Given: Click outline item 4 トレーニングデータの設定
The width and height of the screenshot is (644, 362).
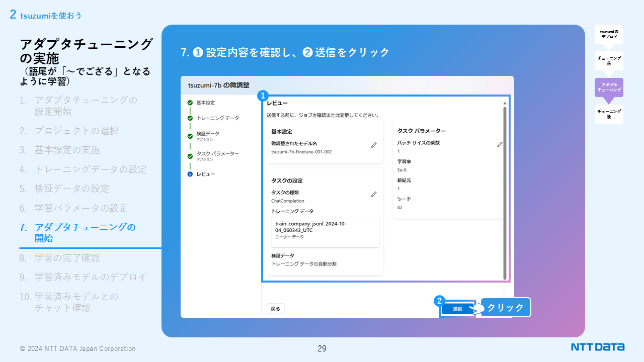Looking at the screenshot, I should click(83, 169).
